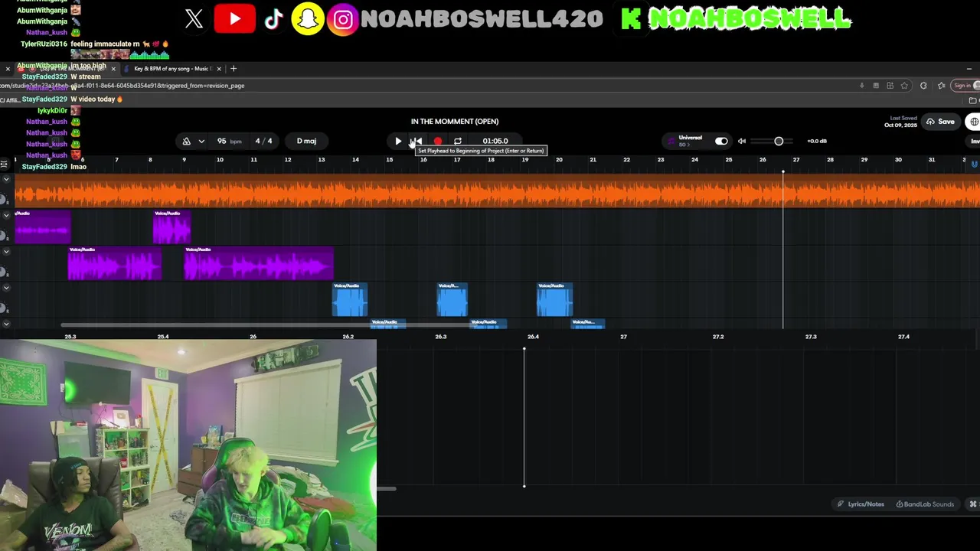980x551 pixels.
Task: Click the horizontal timeline scrollbar
Action: (x=268, y=325)
